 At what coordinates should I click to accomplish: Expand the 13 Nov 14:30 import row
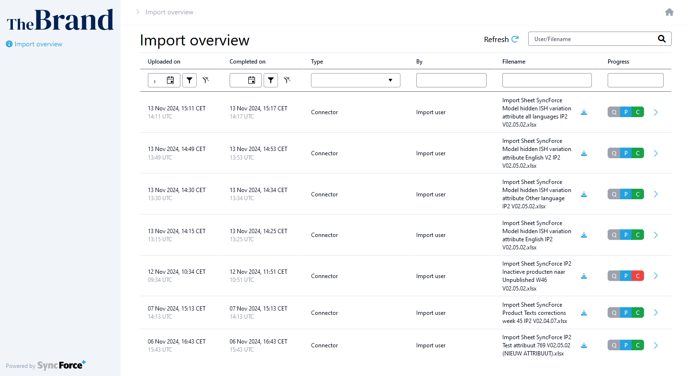pyautogui.click(x=656, y=194)
